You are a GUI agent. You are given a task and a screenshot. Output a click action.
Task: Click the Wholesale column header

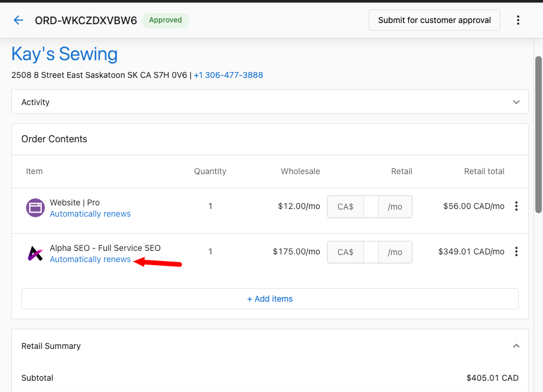300,171
